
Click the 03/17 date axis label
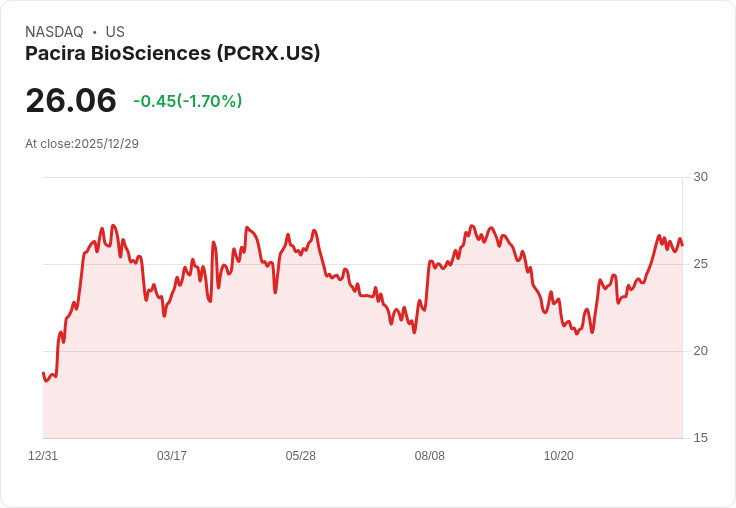coord(172,455)
